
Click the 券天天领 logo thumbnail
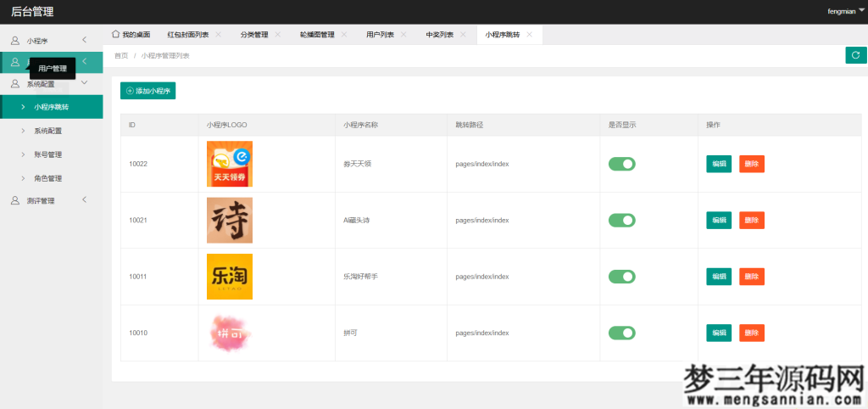point(230,164)
